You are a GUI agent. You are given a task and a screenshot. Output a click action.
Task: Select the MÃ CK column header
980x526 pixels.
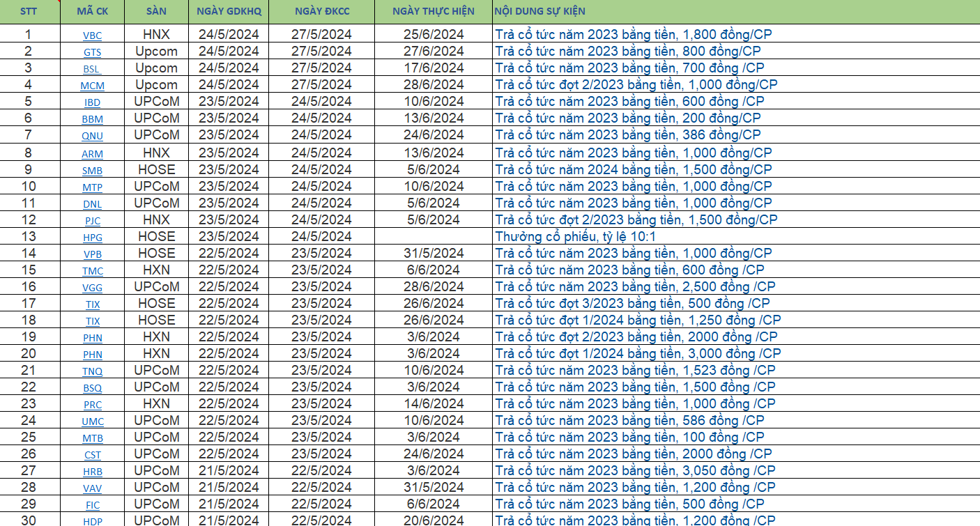point(92,11)
